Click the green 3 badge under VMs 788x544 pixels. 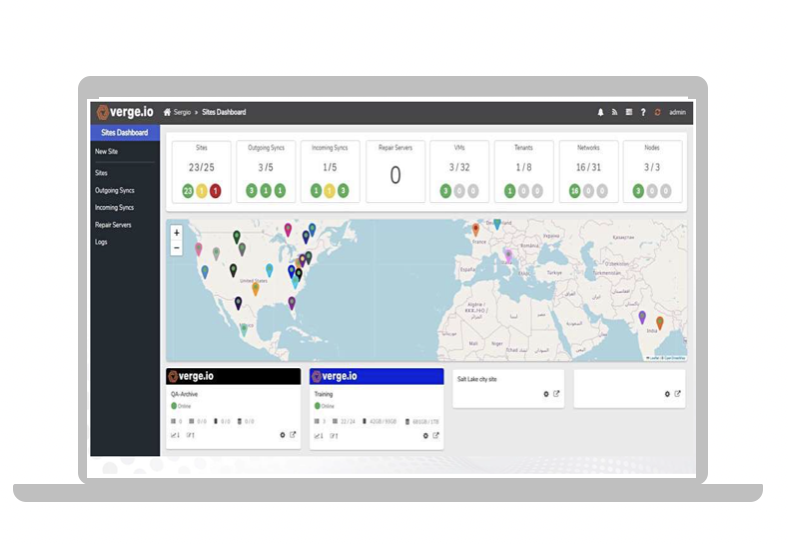[x=445, y=191]
